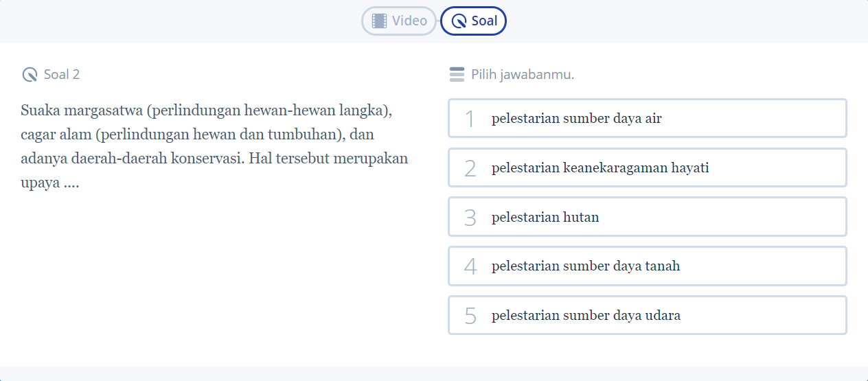Click number 3 on third answer
Viewport: 868px width, 381px height.
point(470,218)
